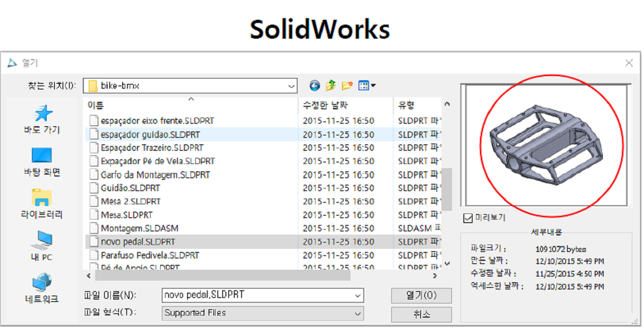
Task: Click the file size value 1091072 bytes
Action: (x=561, y=249)
